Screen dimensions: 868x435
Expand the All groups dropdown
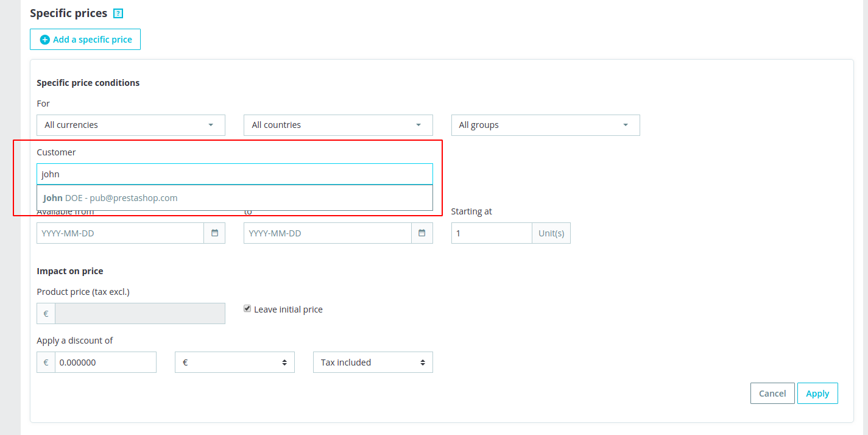[545, 125]
